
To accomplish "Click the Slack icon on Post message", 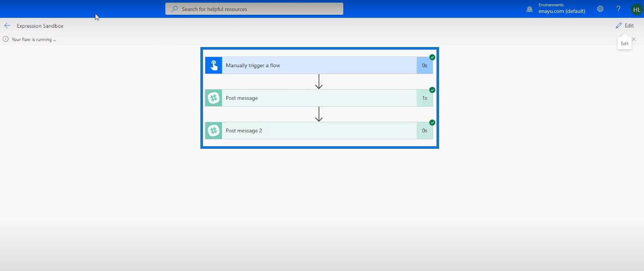I will (214, 98).
